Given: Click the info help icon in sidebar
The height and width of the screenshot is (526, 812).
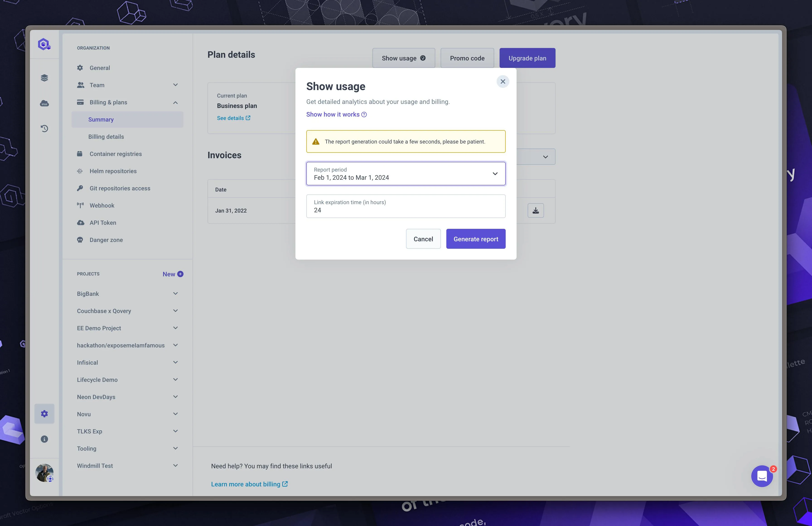Looking at the screenshot, I should click(x=44, y=439).
